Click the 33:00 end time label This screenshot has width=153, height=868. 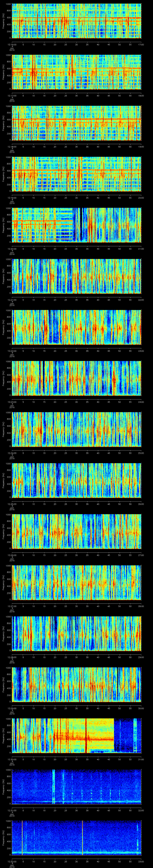141,861
